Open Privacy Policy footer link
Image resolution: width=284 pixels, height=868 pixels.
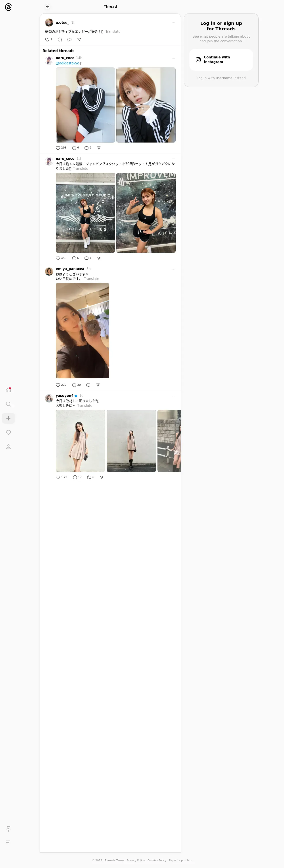pyautogui.click(x=136, y=860)
